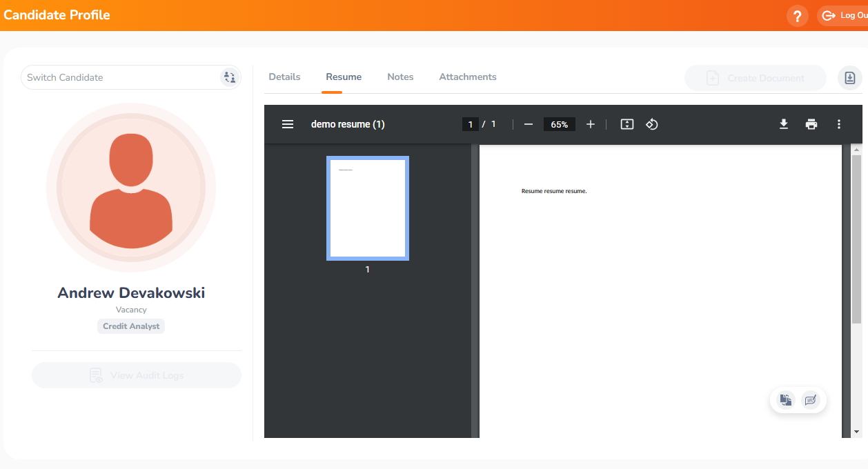Viewport: 868px width, 469px height.
Task: Click the View Audit Logs button
Action: click(x=136, y=375)
